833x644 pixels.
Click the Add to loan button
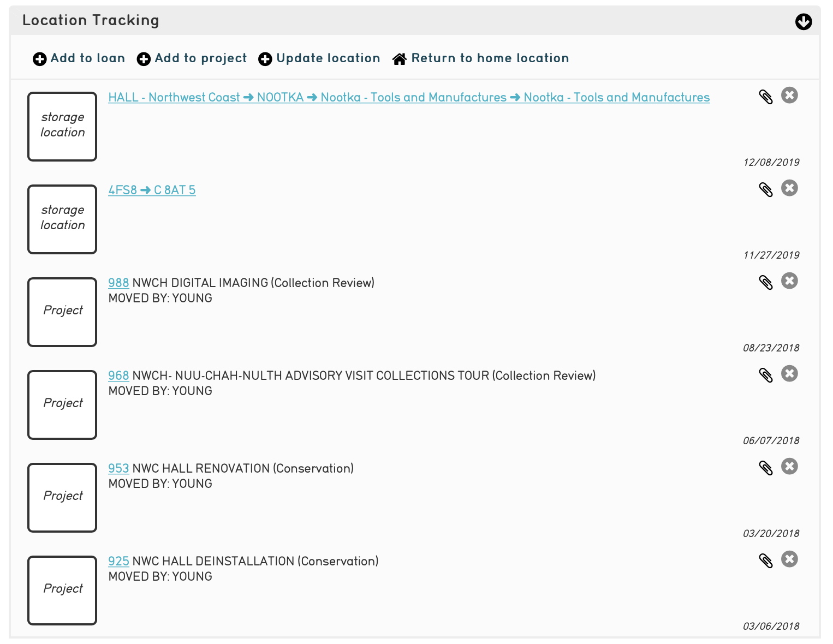pyautogui.click(x=79, y=58)
